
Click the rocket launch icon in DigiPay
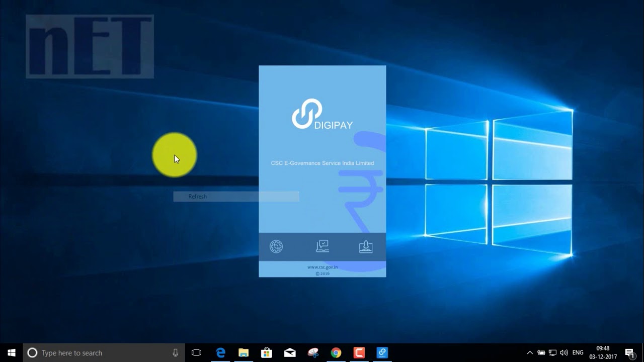click(366, 246)
